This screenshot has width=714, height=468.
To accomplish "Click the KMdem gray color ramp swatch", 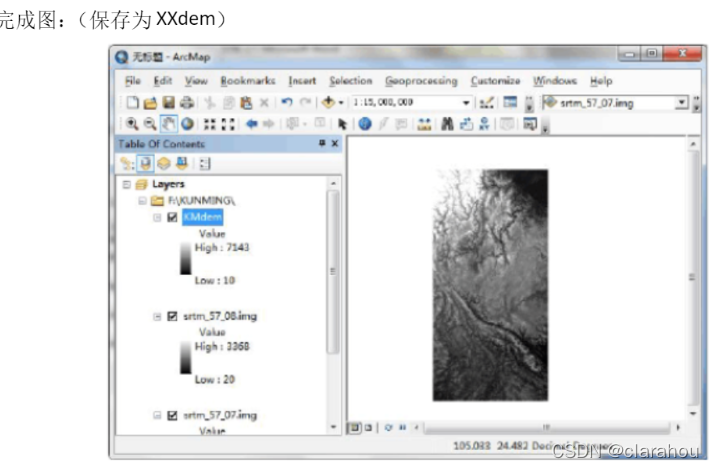I will (x=185, y=259).
